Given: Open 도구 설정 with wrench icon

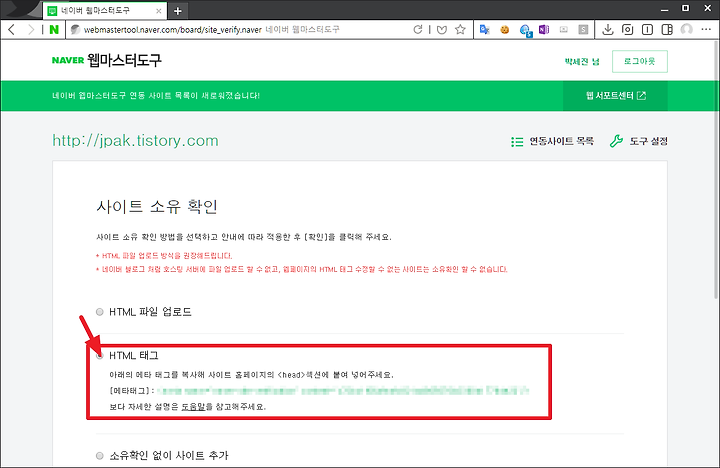Looking at the screenshot, I should point(639,141).
